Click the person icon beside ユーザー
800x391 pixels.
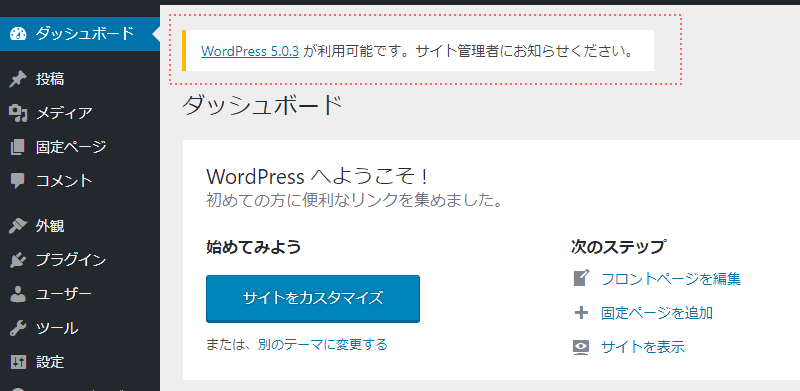pos(18,294)
